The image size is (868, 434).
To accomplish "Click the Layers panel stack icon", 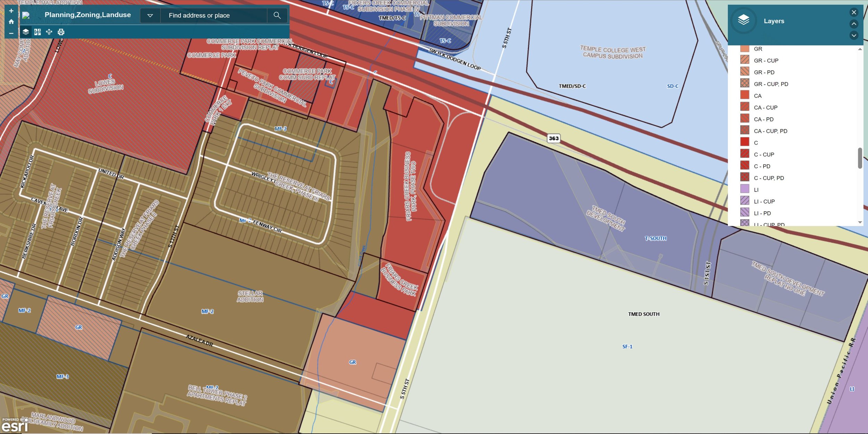I will coord(743,20).
